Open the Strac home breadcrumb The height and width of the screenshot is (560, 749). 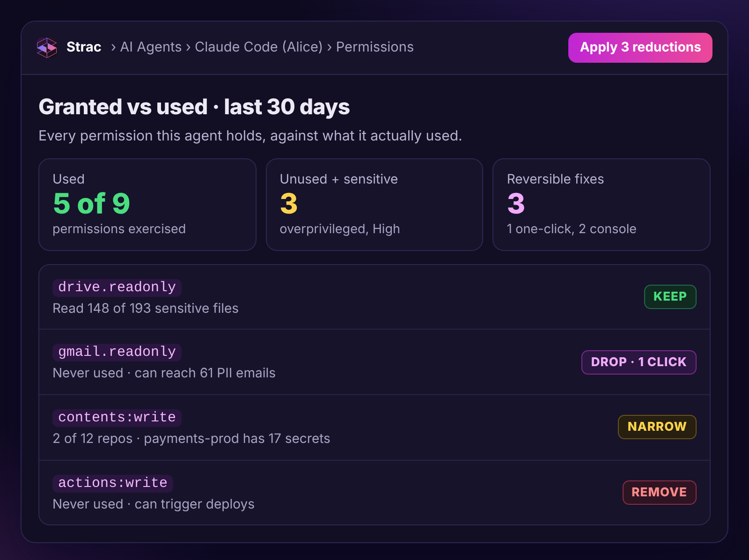click(84, 47)
